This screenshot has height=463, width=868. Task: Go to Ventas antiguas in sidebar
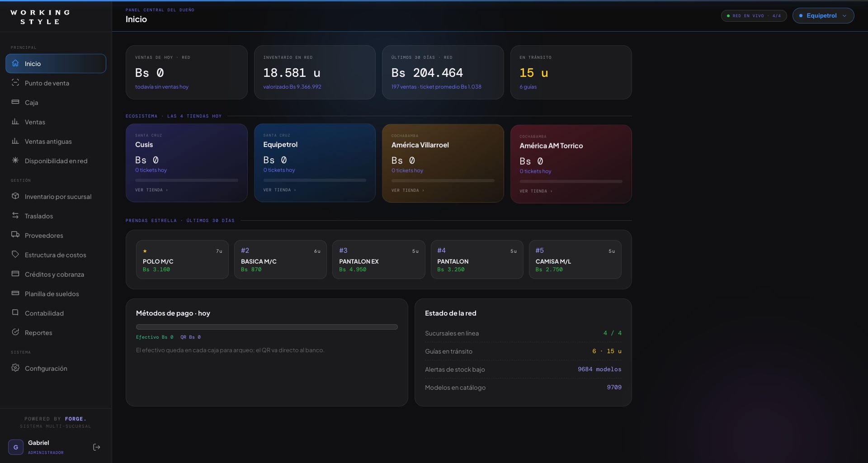tap(56, 142)
